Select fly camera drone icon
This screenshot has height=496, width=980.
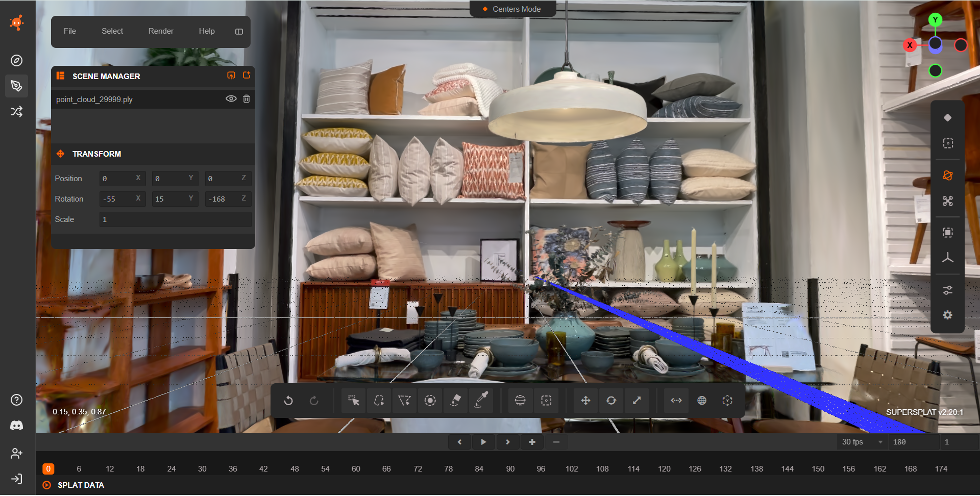point(947,201)
